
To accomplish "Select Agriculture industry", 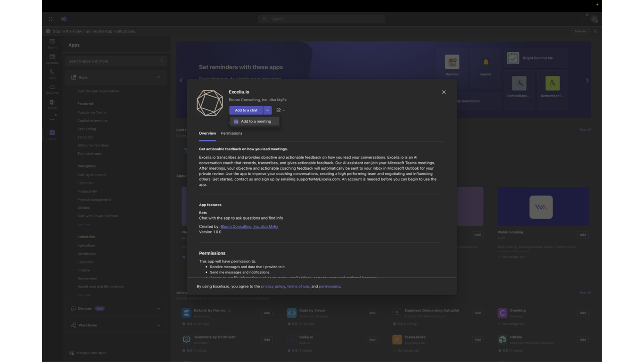I will click(x=86, y=246).
